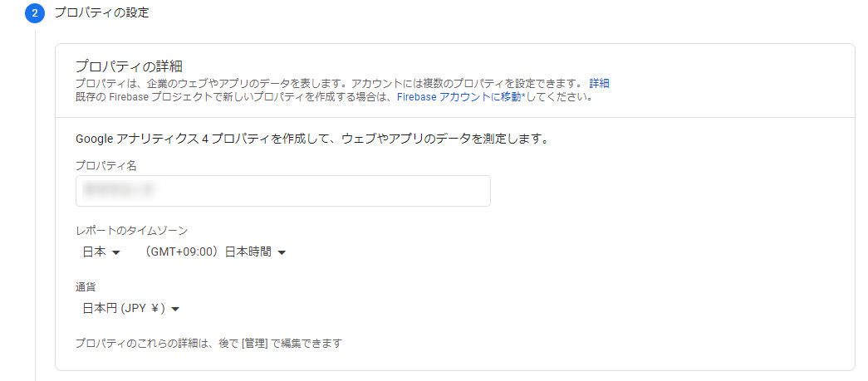The image size is (868, 381).
Task: Click the arrow beside 日本円 (JPY ¥)
Action: (175, 310)
